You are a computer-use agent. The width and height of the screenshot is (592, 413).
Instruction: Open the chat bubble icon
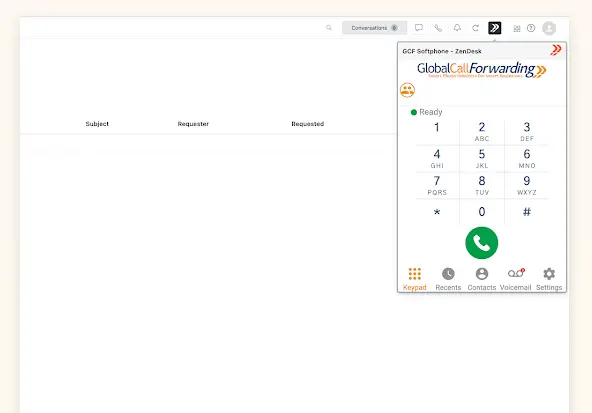[x=419, y=28]
